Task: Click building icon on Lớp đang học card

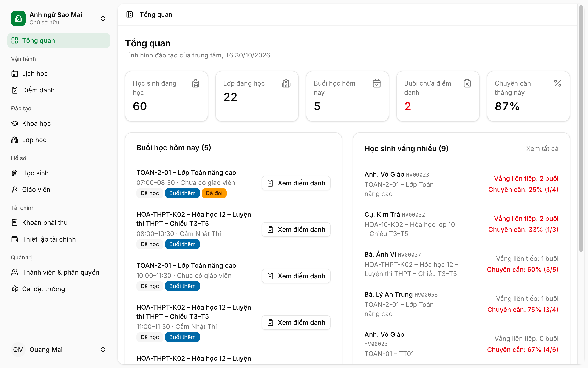Action: click(286, 83)
